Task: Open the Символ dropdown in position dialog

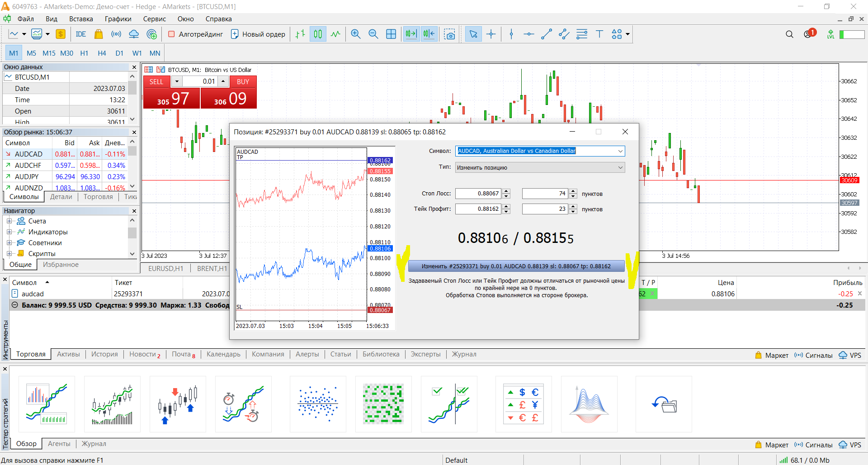Action: pyautogui.click(x=540, y=151)
